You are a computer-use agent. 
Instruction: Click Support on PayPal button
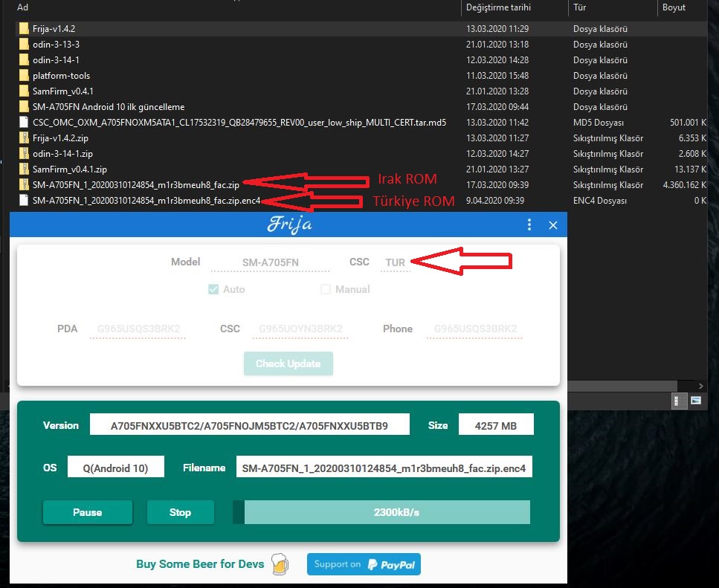(364, 564)
